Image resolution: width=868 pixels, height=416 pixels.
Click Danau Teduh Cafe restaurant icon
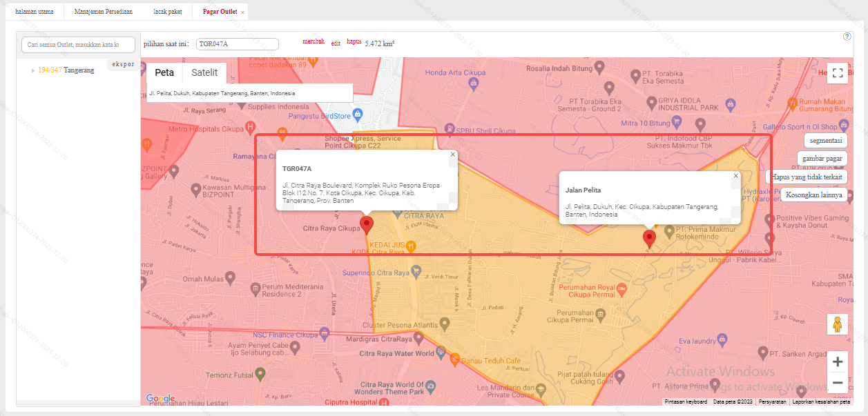454,359
